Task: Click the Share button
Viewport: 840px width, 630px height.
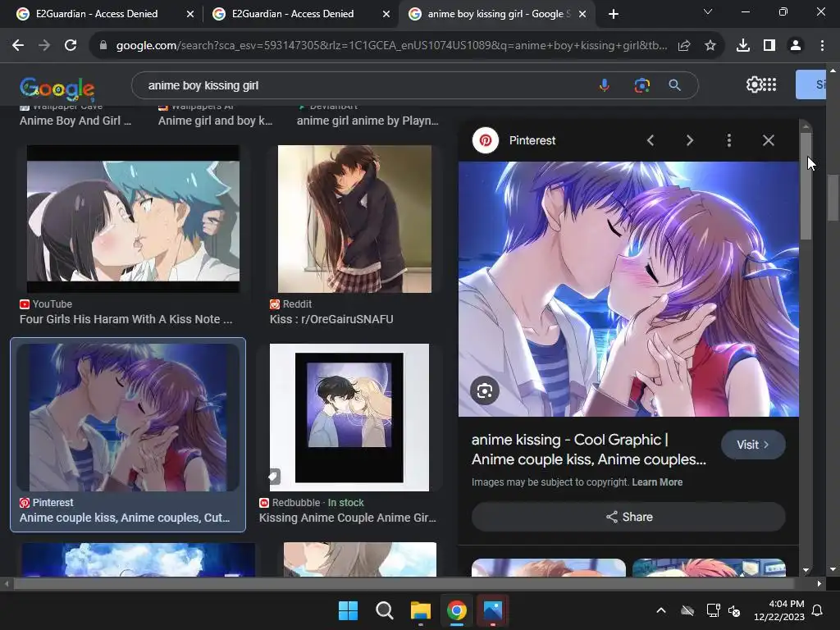Action: point(628,517)
